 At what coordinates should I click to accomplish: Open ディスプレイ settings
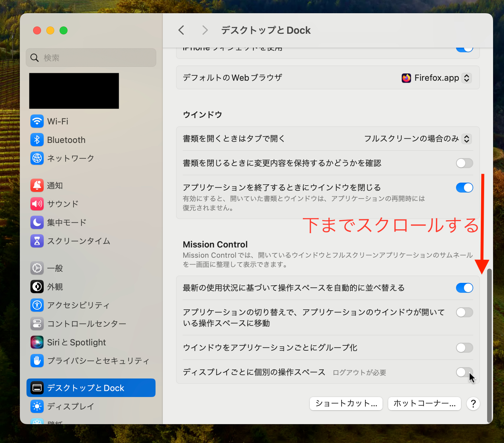pos(70,406)
